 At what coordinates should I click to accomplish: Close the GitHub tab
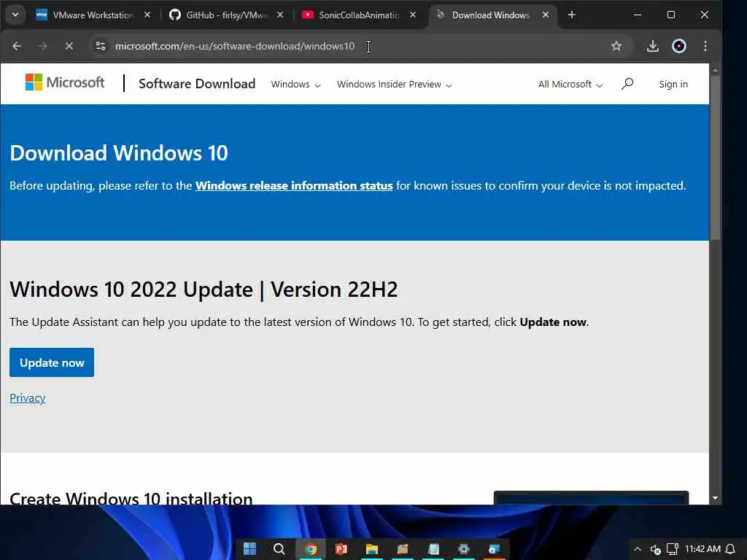(280, 15)
